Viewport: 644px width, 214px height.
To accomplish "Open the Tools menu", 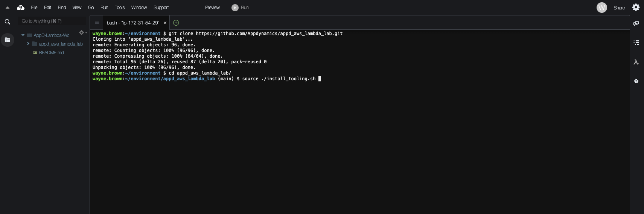I will tap(119, 8).
